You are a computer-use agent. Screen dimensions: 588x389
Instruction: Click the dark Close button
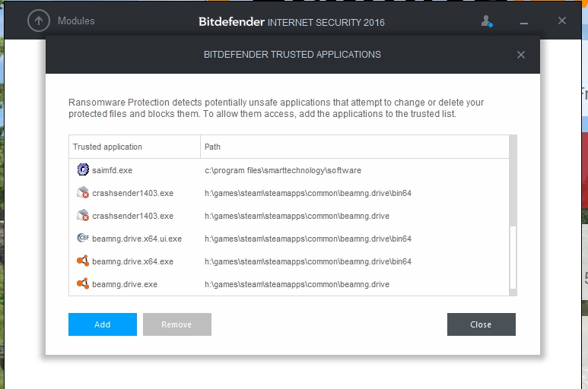(481, 324)
